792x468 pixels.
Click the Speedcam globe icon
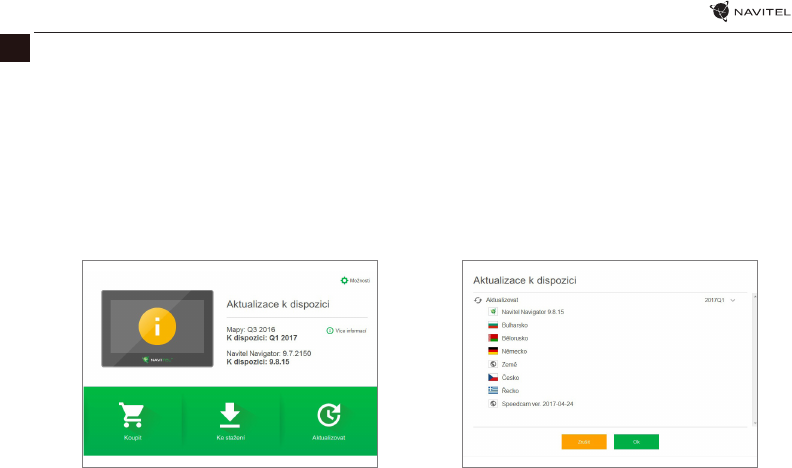tap(493, 404)
